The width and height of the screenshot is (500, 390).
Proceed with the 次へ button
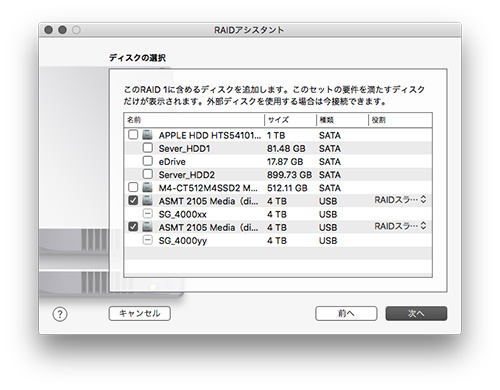(416, 313)
